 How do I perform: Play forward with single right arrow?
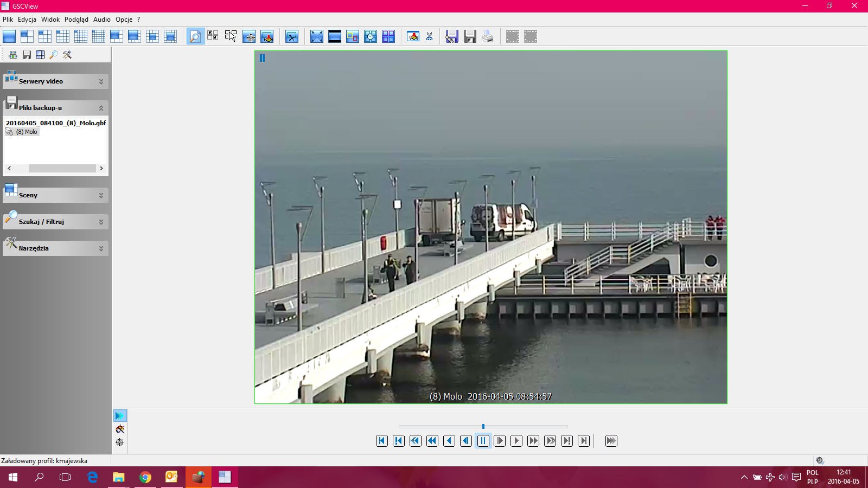pos(516,441)
